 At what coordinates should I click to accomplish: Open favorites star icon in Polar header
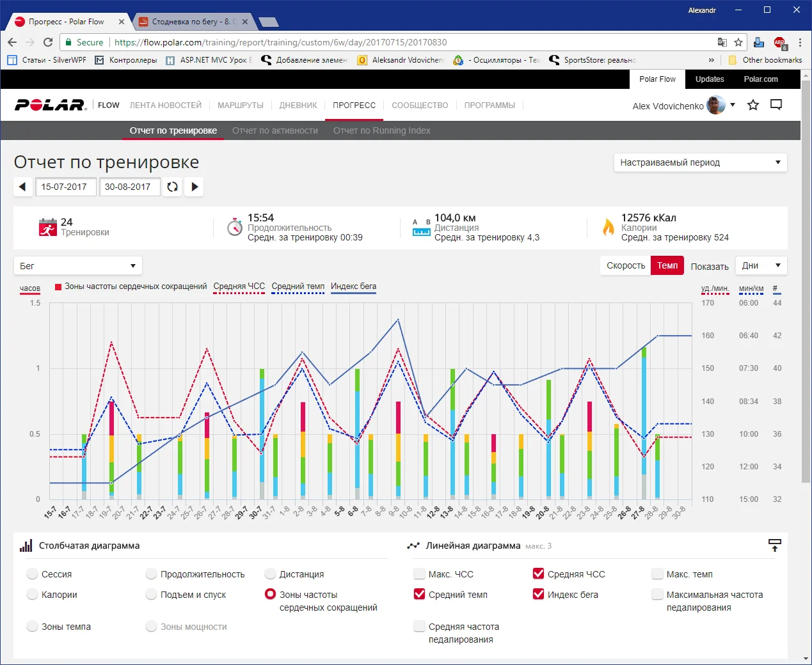(753, 105)
